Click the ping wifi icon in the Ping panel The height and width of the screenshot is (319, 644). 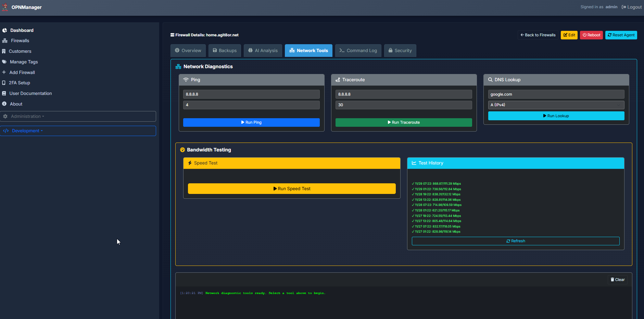click(186, 79)
